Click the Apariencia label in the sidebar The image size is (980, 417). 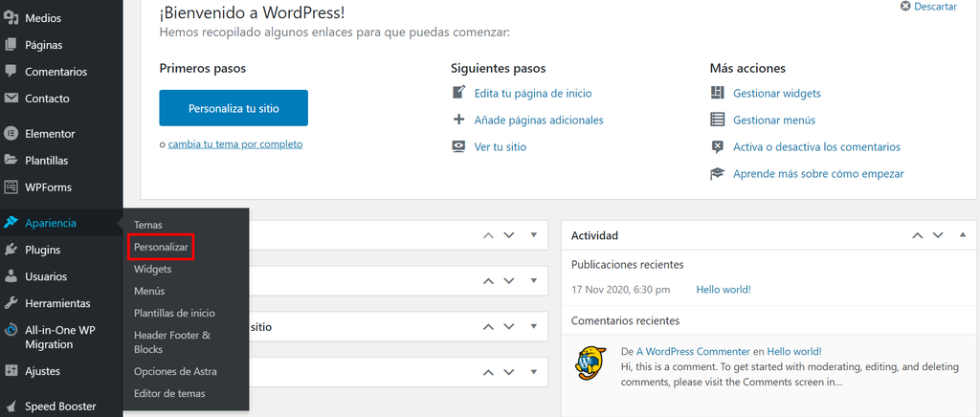pyautogui.click(x=51, y=223)
